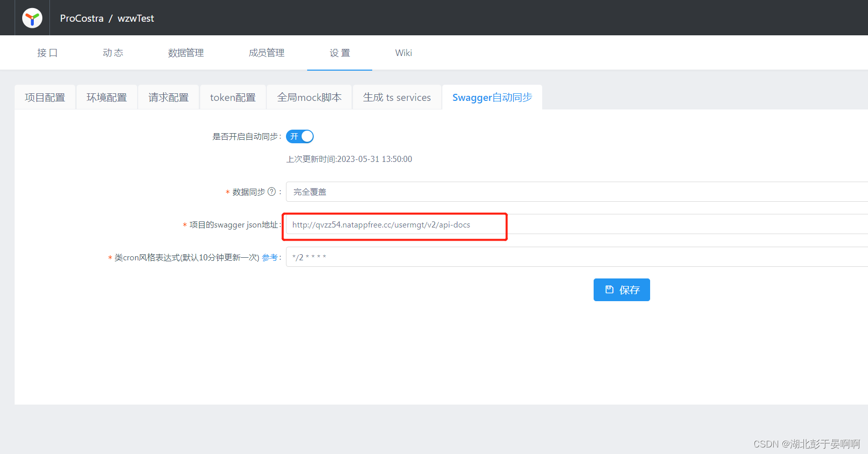Viewport: 868px width, 454px height.
Task: Open the 动态 tab
Action: 113,53
